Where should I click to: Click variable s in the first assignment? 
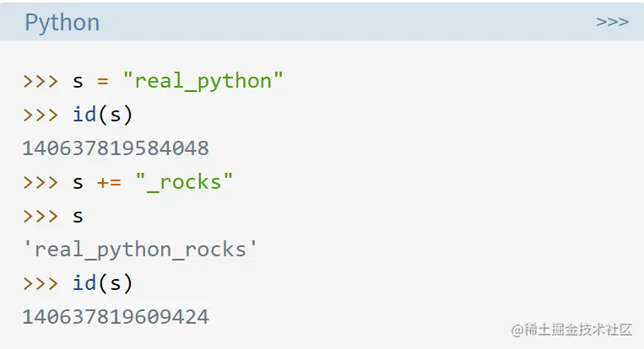78,81
